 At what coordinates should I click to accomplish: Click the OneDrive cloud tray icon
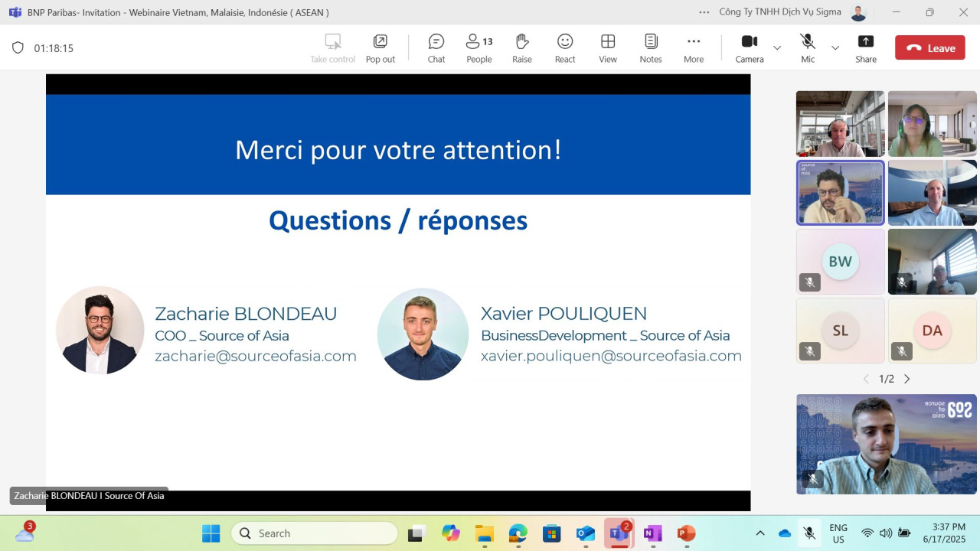coord(785,533)
